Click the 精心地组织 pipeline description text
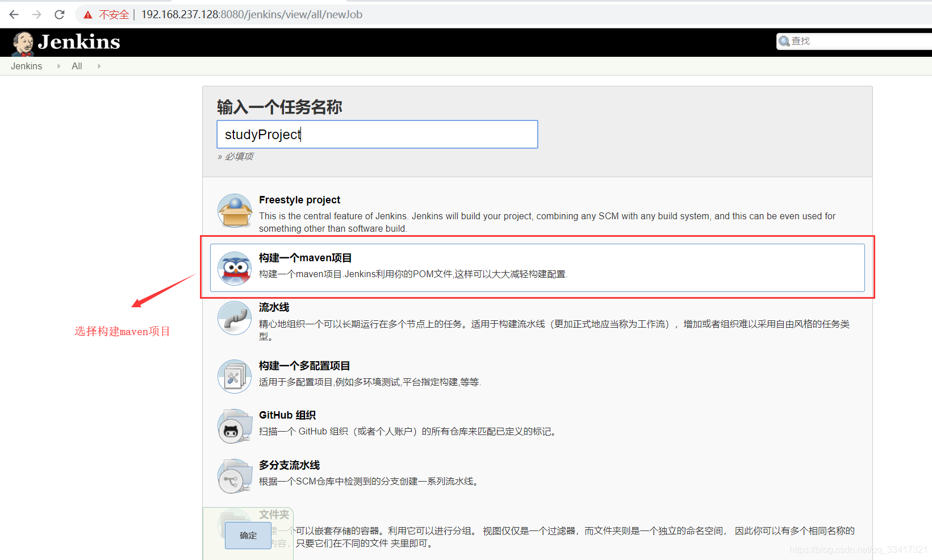Viewport: 932px width, 560px height. [x=554, y=330]
